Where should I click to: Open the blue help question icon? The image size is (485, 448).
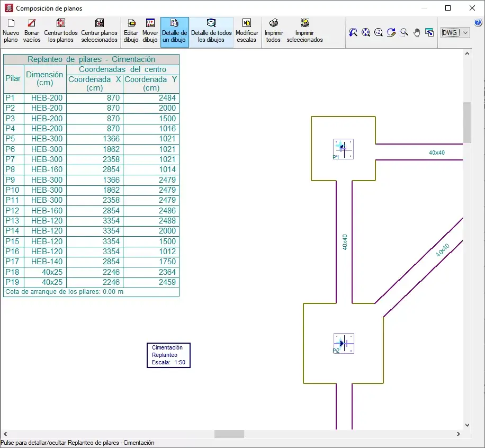(478, 22)
